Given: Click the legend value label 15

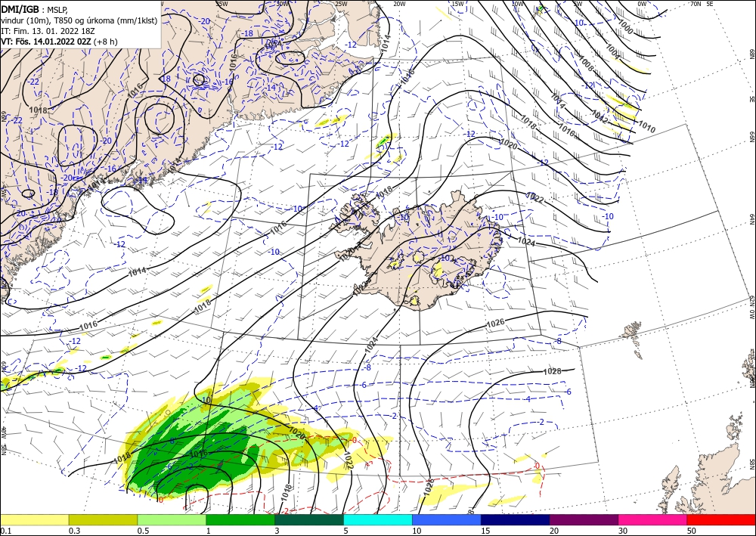Looking at the screenshot, I should [x=485, y=531].
